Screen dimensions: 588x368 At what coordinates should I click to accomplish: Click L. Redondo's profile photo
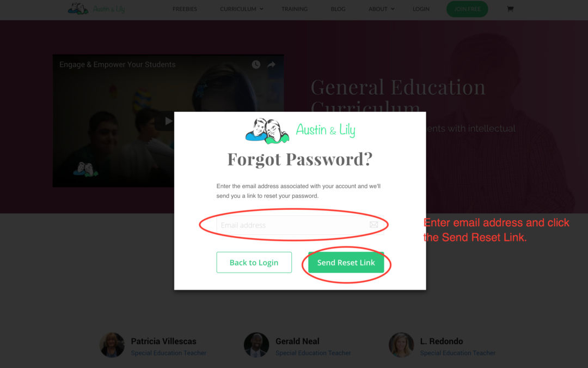(x=401, y=345)
